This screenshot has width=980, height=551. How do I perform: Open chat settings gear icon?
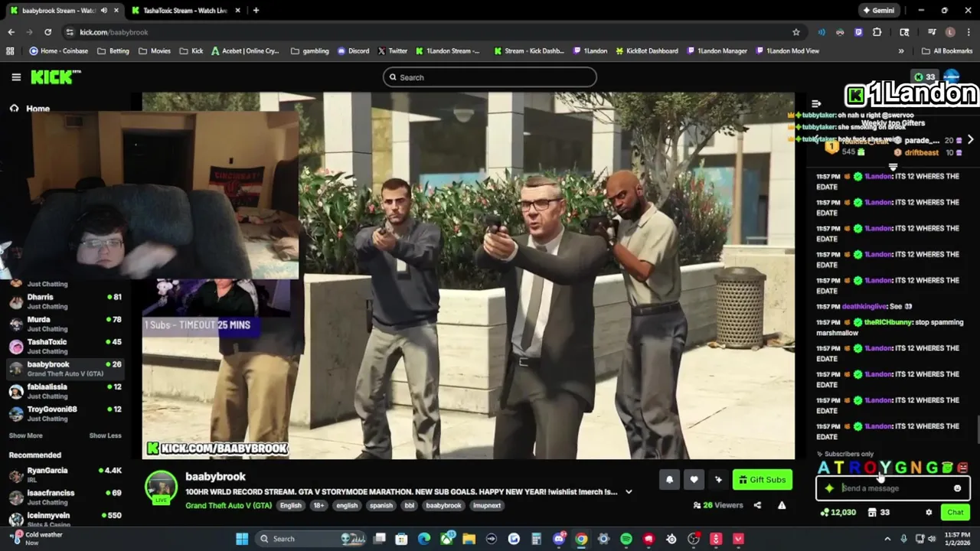(x=929, y=513)
